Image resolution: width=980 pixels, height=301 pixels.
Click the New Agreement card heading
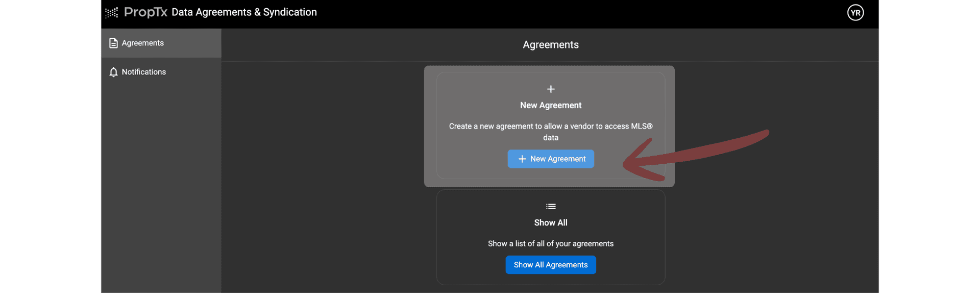point(551,105)
